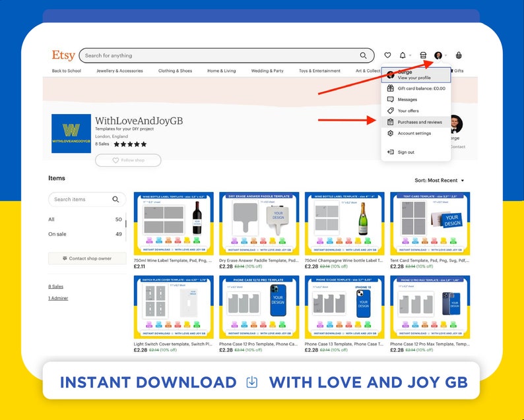Image resolution: width=524 pixels, height=420 pixels.
Task: Open the notifications bell icon
Action: (403, 55)
